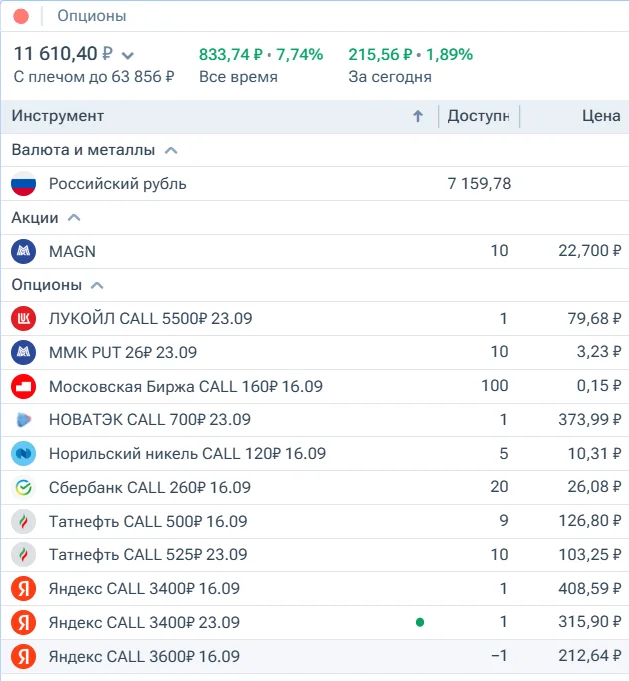This screenshot has width=629, height=681.
Task: Click the Яндекс CALL 3600₽ 16.09 logo
Action: [23, 656]
